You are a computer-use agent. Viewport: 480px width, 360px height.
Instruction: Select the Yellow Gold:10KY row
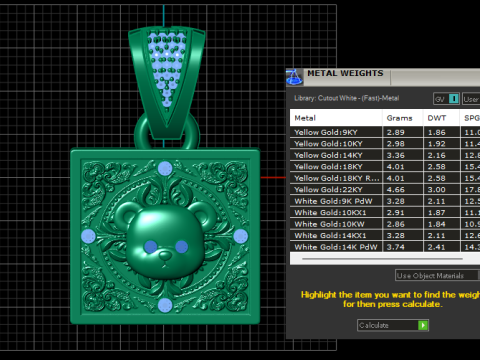(x=385, y=144)
